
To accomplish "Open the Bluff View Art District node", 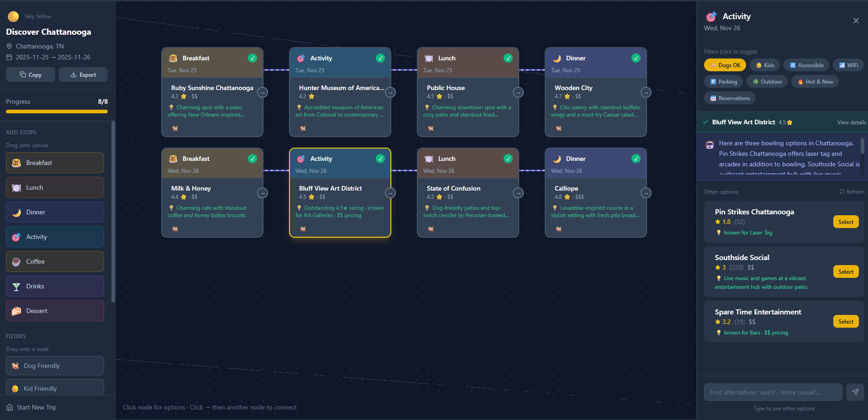I will coord(340,193).
